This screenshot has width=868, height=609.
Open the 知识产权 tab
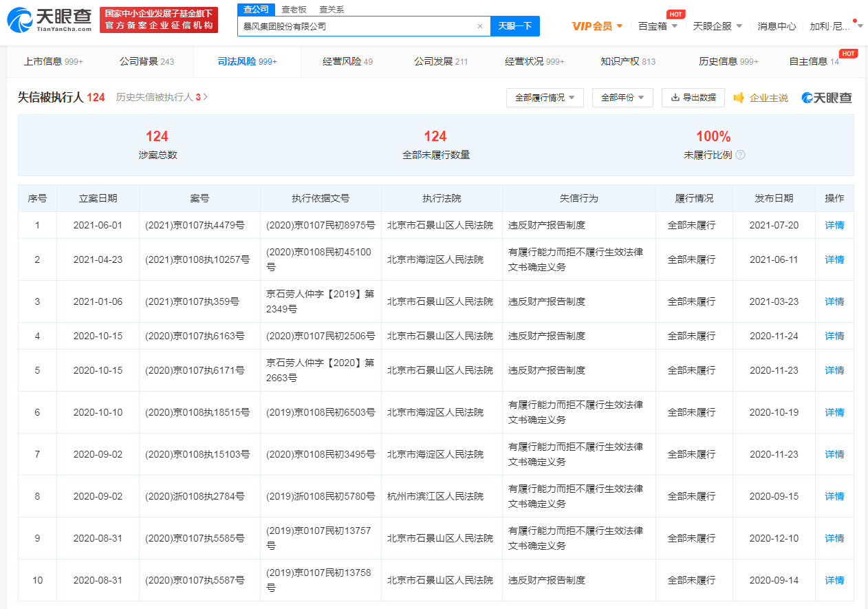(627, 61)
